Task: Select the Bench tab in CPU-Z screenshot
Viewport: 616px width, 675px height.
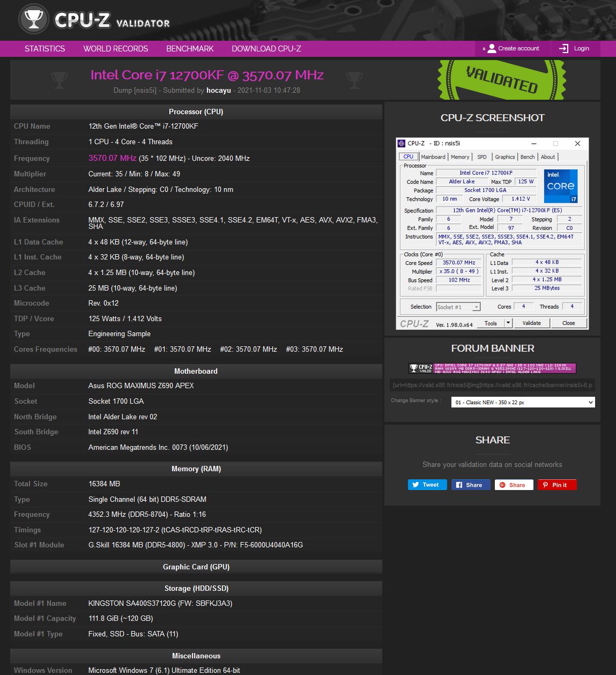Action: click(528, 157)
